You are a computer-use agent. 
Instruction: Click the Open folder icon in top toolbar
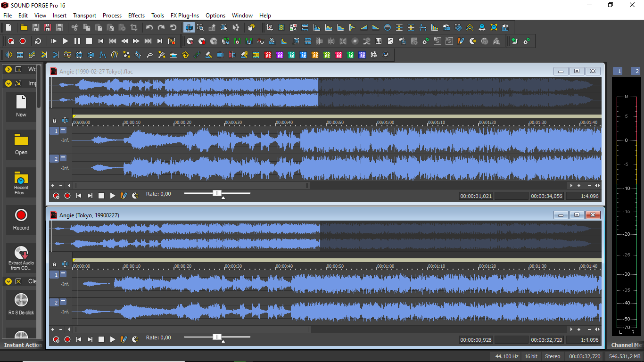coord(24,27)
